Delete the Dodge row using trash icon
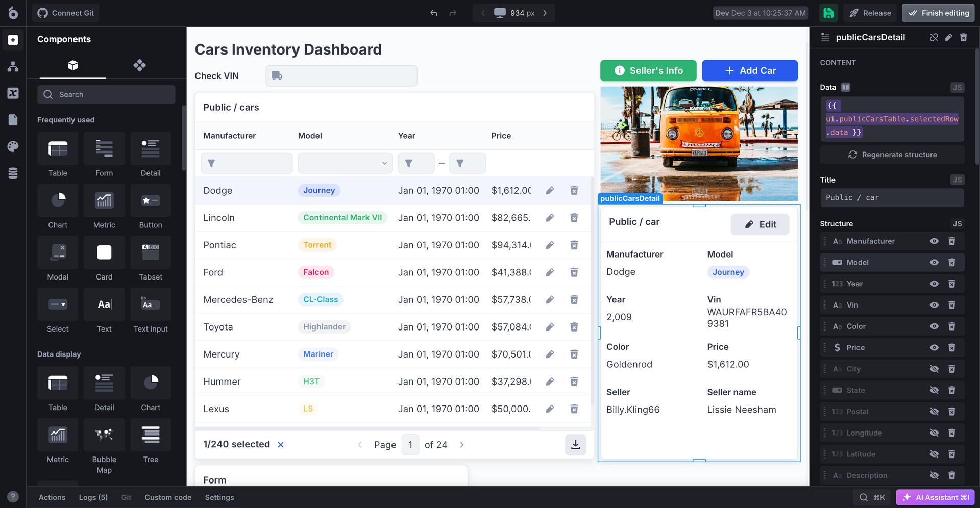980x508 pixels. coord(574,190)
